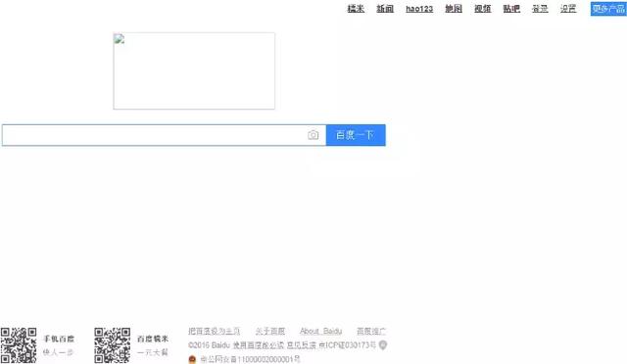Click 京公网安备11000002000001号 record link
Image resolution: width=627 pixels, height=364 pixels.
click(x=250, y=360)
